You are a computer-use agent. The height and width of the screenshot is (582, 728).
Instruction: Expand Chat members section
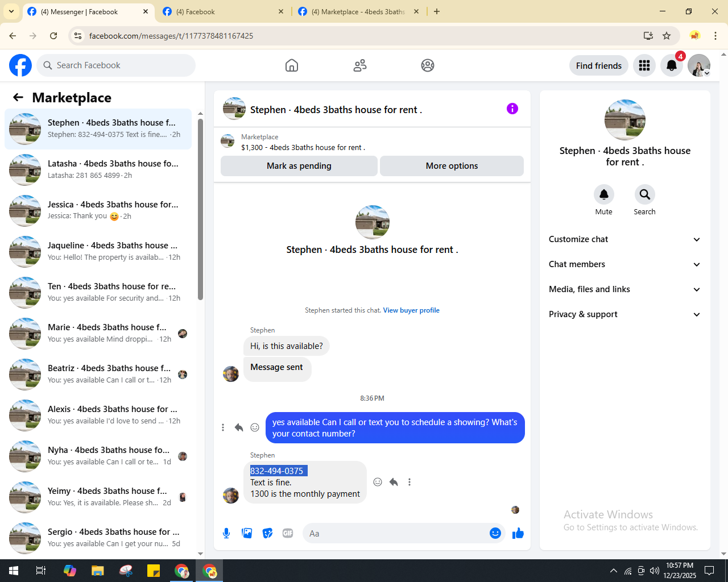pos(624,264)
